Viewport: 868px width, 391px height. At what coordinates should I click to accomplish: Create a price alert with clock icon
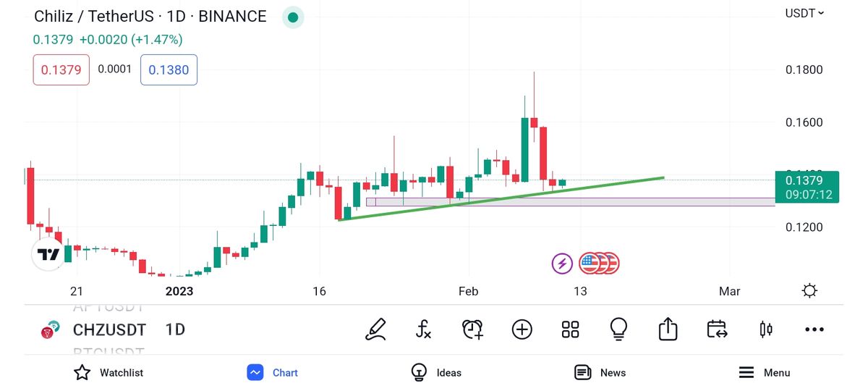472,329
